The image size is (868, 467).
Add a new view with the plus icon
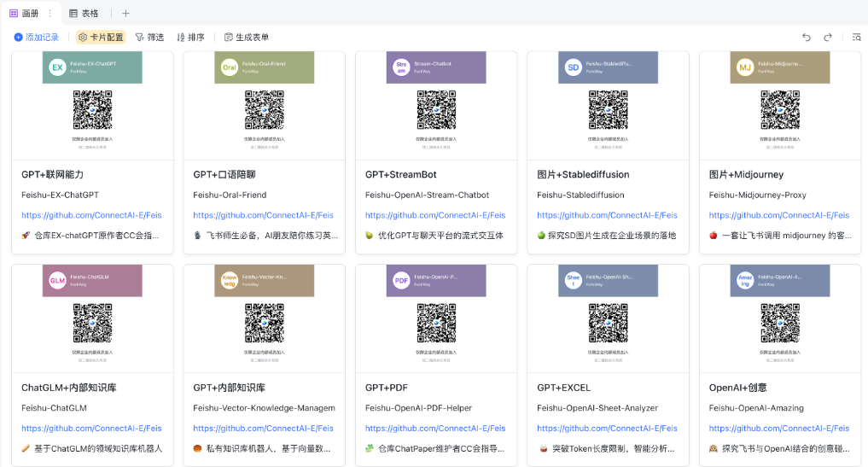[125, 14]
